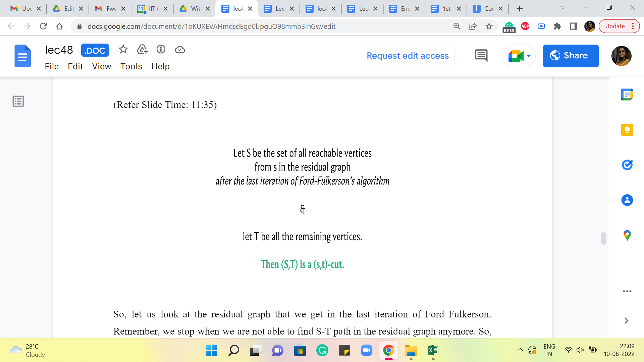Open the document details info icon
Screen dimensions: 644x362
pos(161,50)
